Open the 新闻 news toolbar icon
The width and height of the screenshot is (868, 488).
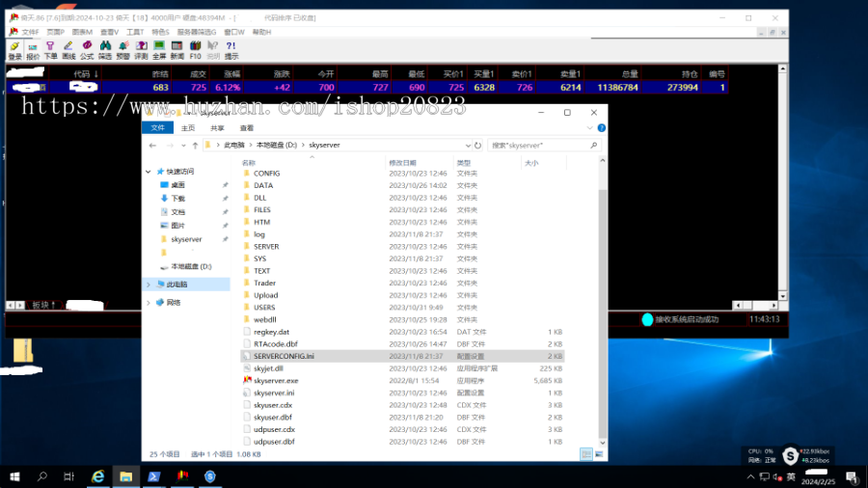pyautogui.click(x=177, y=50)
